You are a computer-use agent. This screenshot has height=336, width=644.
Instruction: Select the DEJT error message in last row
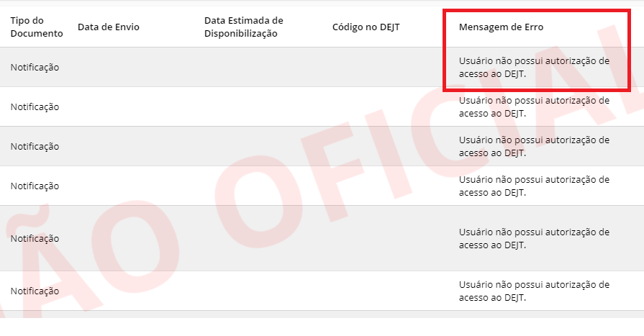[x=534, y=291]
